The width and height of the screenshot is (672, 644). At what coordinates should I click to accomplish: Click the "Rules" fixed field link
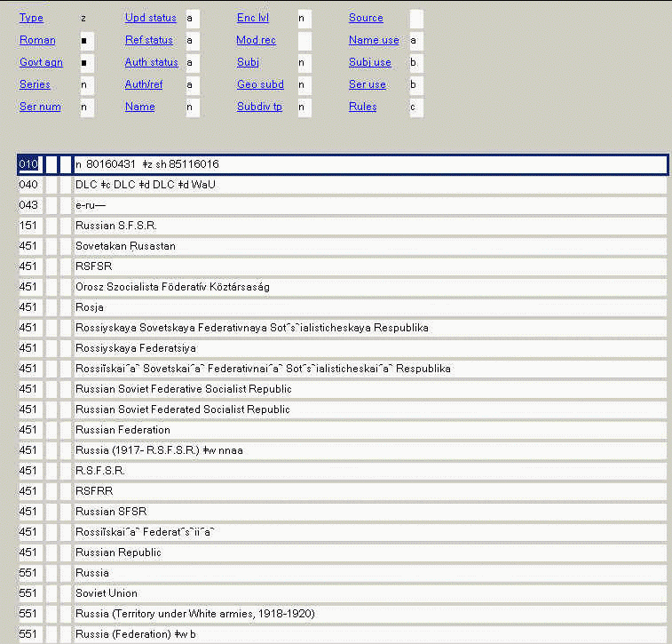pos(362,107)
